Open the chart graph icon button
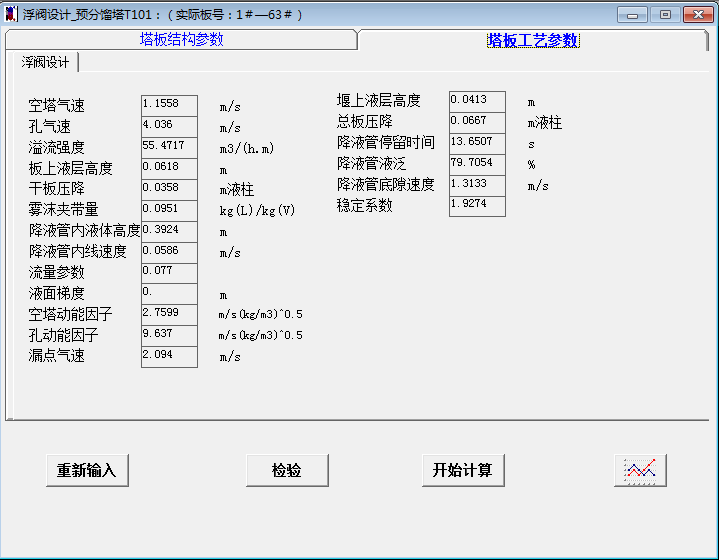 [640, 470]
